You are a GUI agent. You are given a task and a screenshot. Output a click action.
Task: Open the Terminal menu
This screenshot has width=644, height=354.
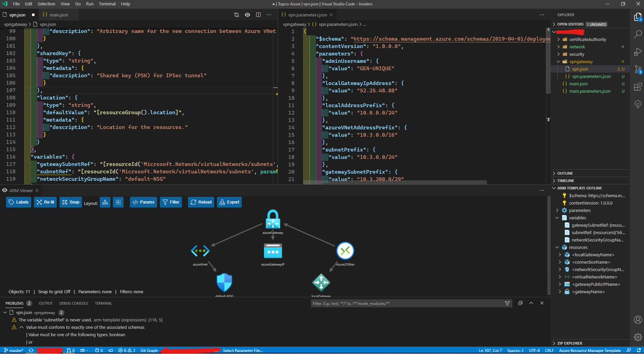107,4
